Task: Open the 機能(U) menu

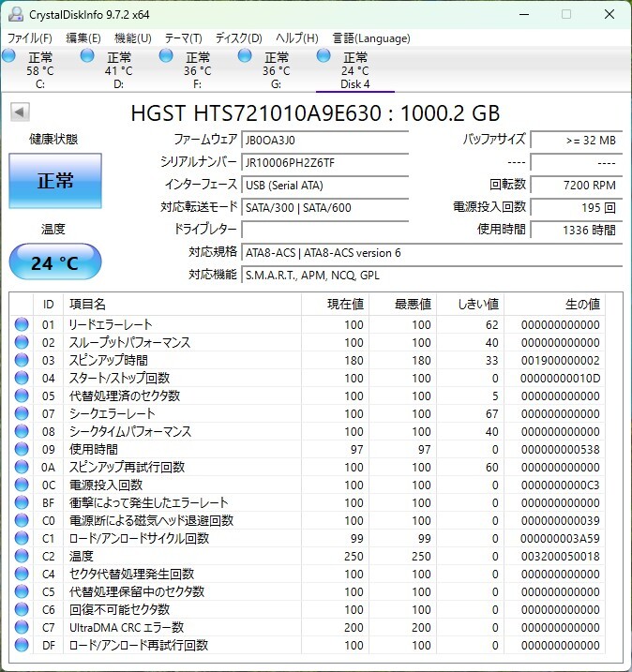Action: tap(133, 38)
